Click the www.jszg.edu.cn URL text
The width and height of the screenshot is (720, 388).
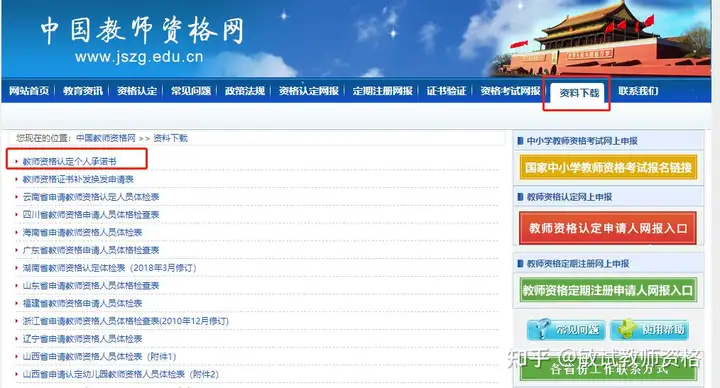pos(139,57)
